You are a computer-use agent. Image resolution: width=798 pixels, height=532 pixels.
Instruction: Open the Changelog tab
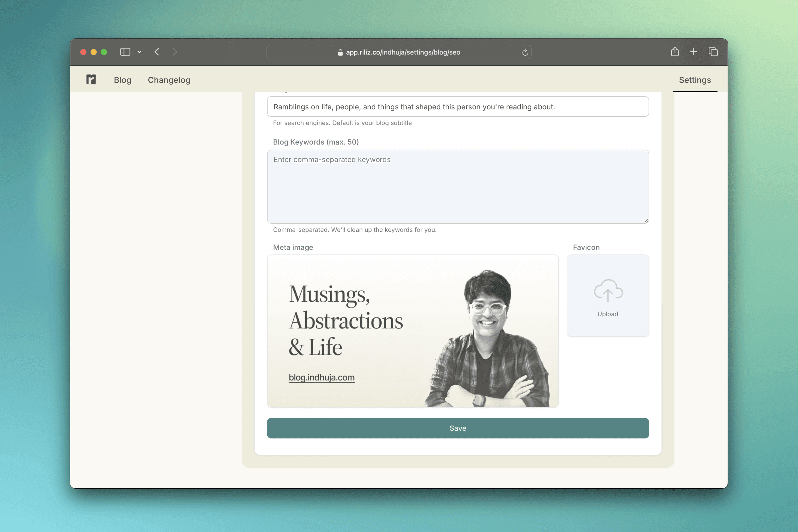[169, 80]
